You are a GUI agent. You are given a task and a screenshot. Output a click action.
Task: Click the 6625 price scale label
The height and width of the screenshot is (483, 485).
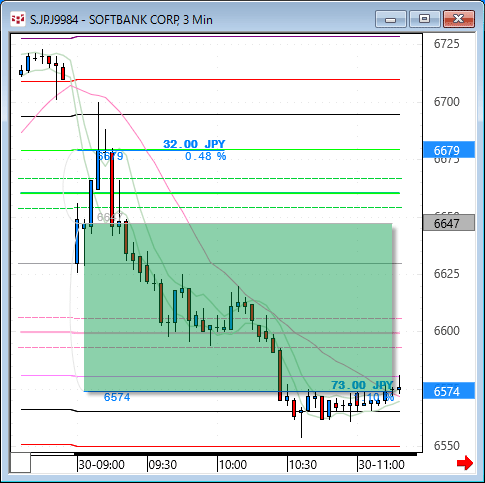(446, 274)
